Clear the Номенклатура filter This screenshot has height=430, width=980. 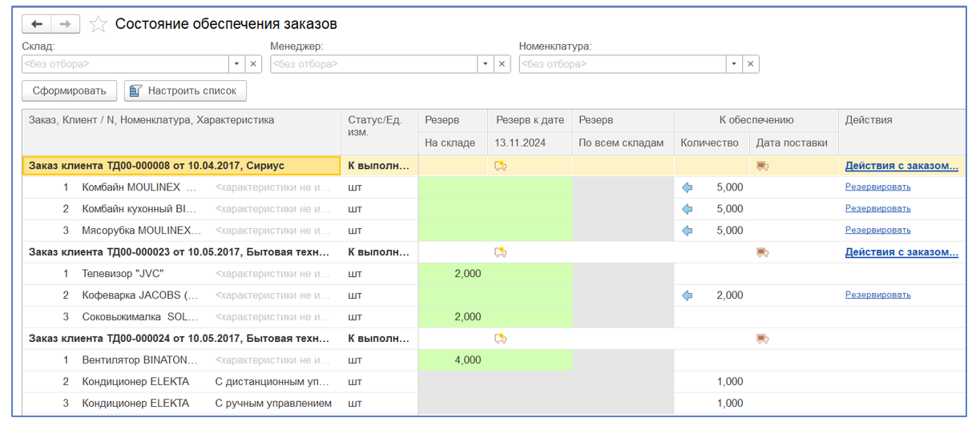[750, 64]
